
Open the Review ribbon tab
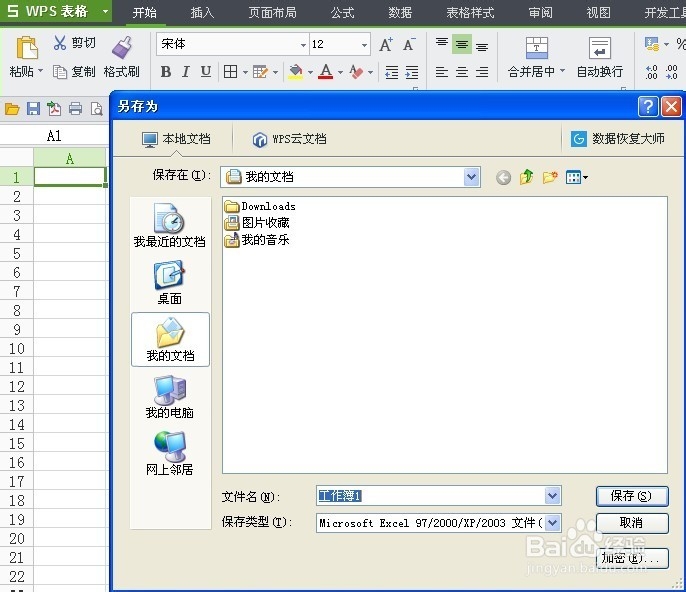(540, 12)
